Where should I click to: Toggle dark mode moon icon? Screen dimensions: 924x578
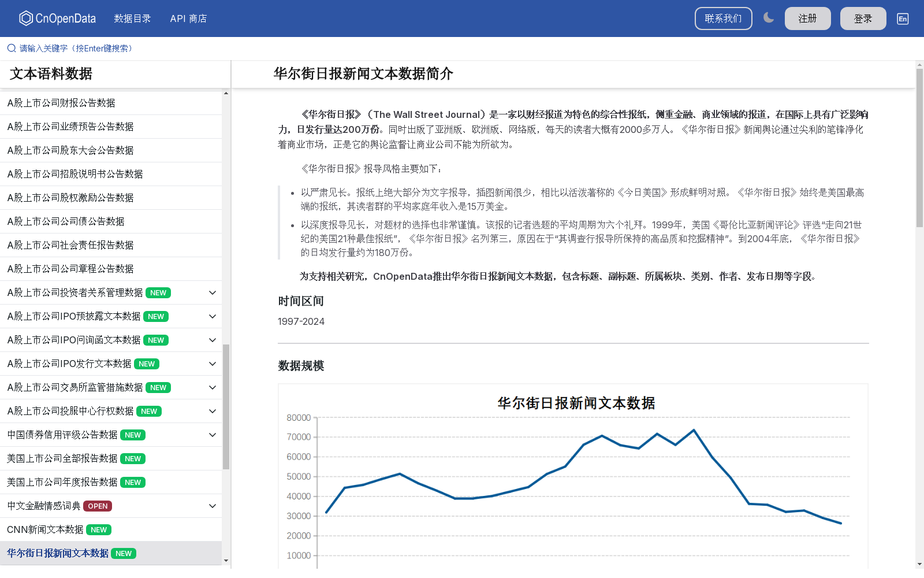(769, 18)
